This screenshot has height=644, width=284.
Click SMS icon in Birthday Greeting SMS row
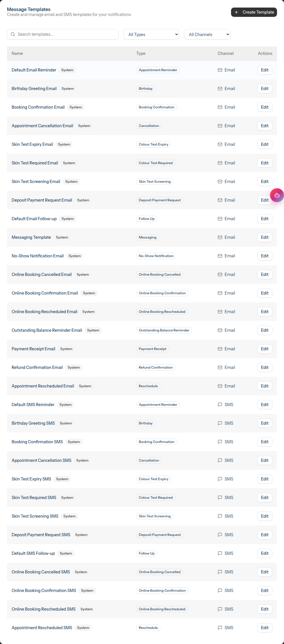[x=220, y=423]
